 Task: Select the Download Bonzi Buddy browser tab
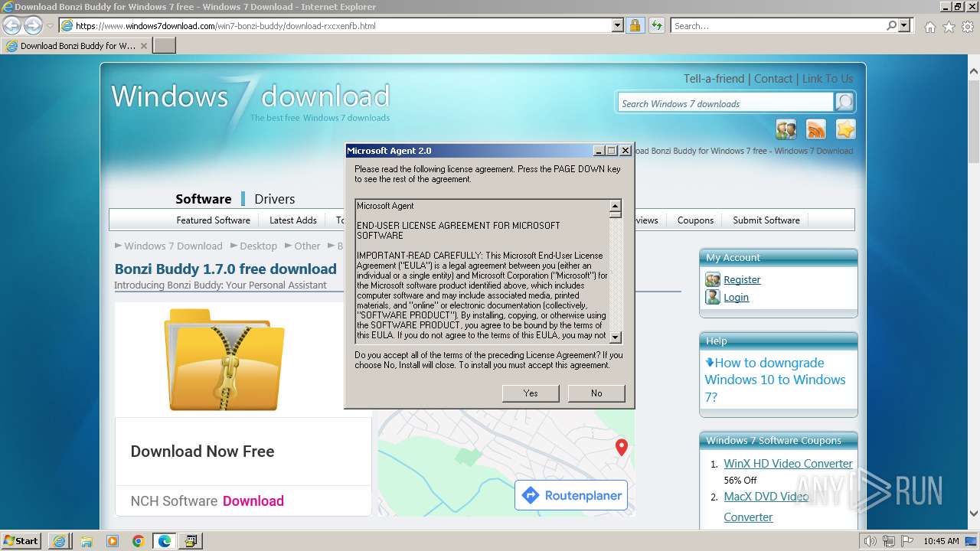click(x=75, y=46)
